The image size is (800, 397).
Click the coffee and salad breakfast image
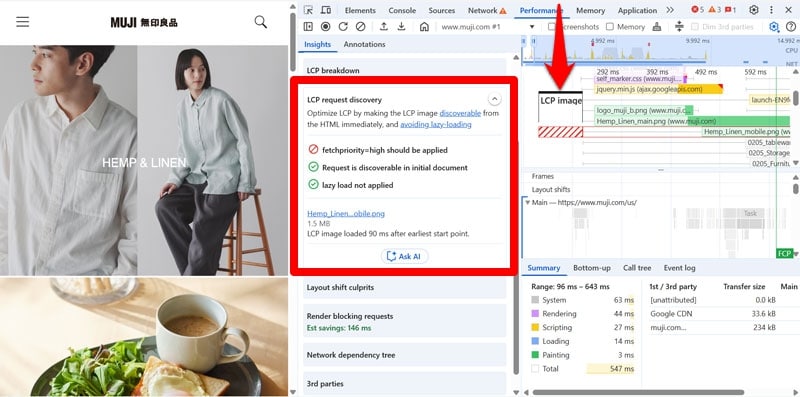coord(144,337)
